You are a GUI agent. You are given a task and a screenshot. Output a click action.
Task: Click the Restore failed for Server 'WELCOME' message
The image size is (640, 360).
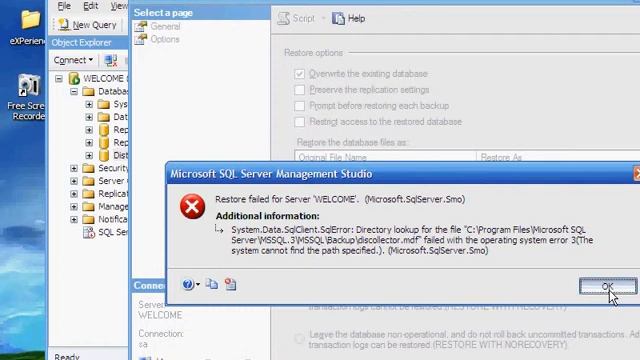click(340, 199)
